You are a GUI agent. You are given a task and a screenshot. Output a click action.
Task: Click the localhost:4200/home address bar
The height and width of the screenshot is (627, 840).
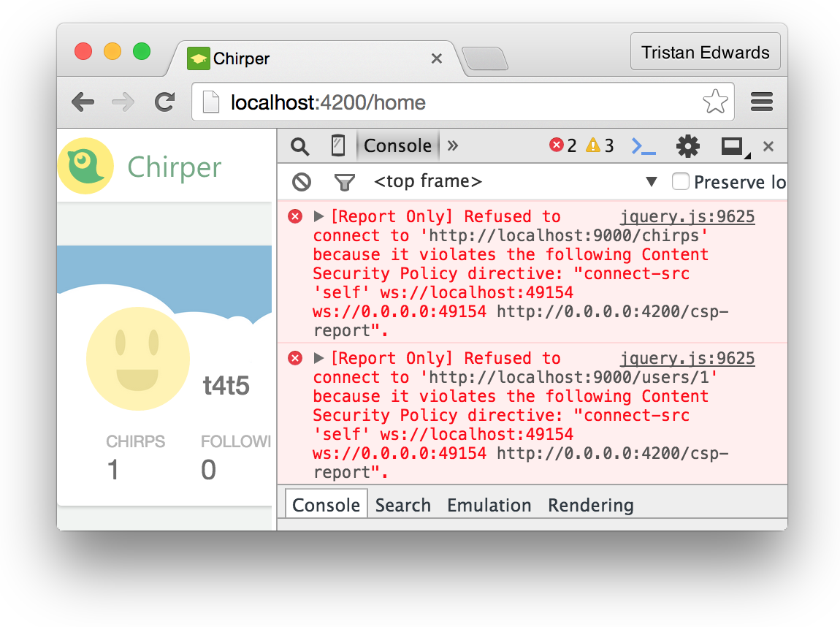tap(438, 102)
